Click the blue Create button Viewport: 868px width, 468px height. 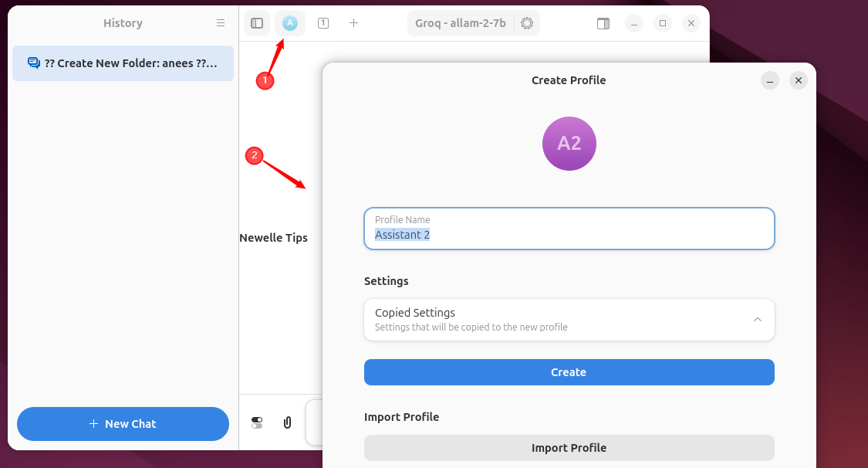tap(569, 372)
